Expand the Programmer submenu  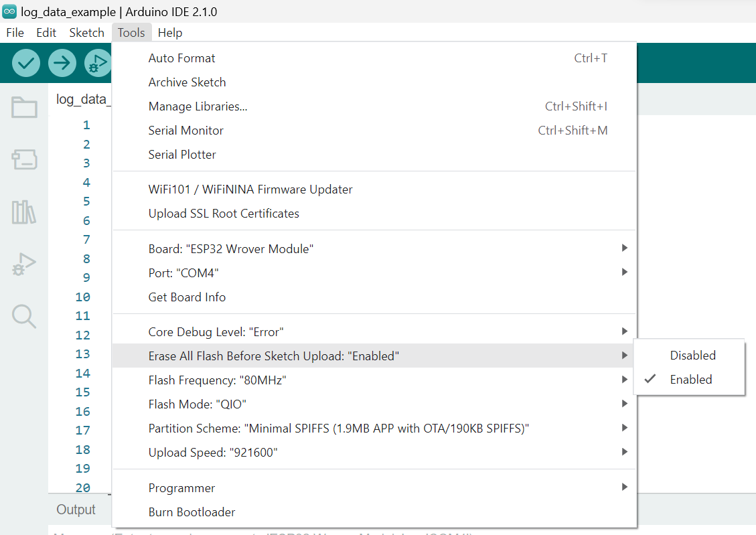click(x=374, y=487)
